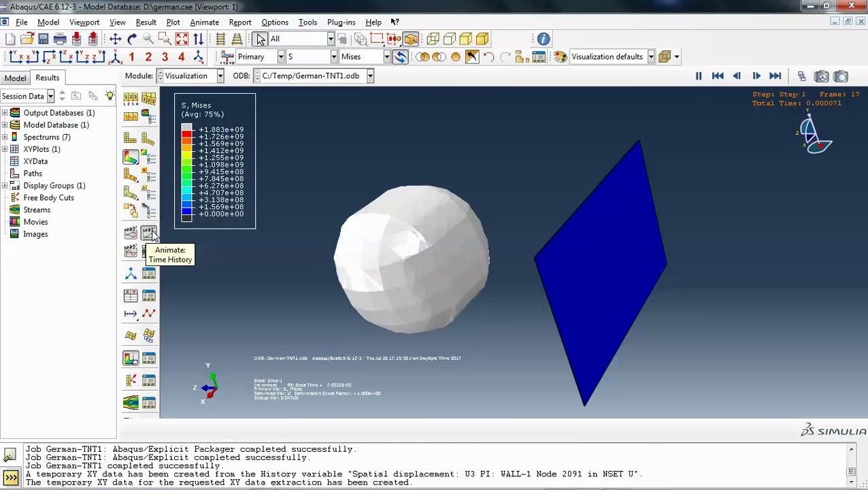The height and width of the screenshot is (490, 868).
Task: Click the Stream toolbox icon
Action: [131, 402]
